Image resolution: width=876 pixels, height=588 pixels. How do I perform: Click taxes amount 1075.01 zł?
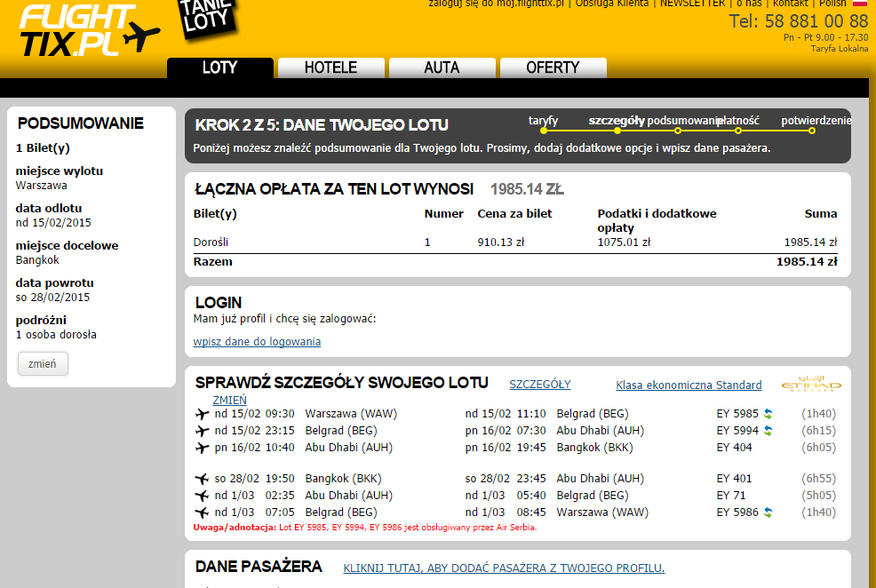[x=624, y=242]
